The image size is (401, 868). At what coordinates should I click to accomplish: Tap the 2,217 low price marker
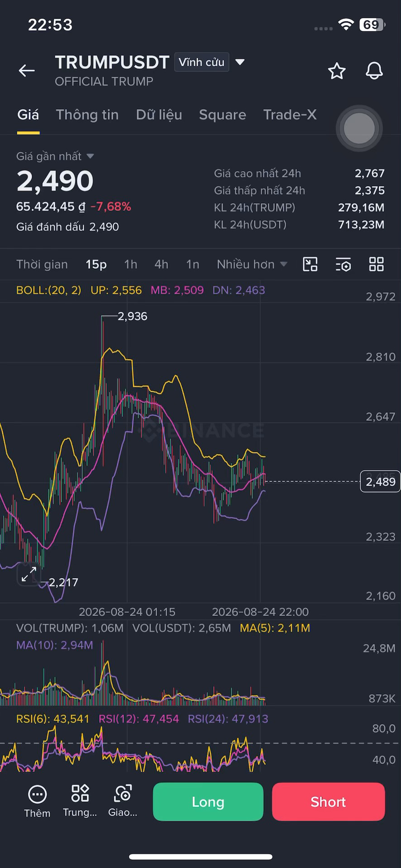[63, 582]
